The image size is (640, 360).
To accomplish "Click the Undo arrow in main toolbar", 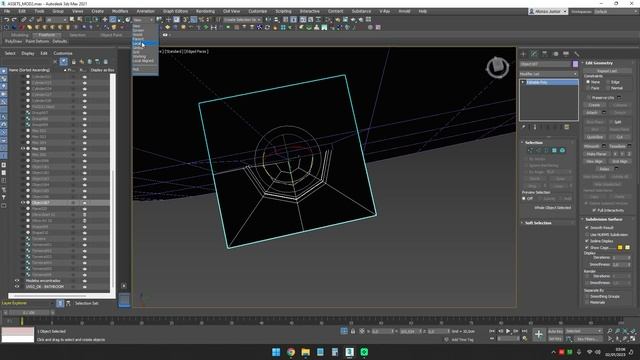I will [7, 20].
